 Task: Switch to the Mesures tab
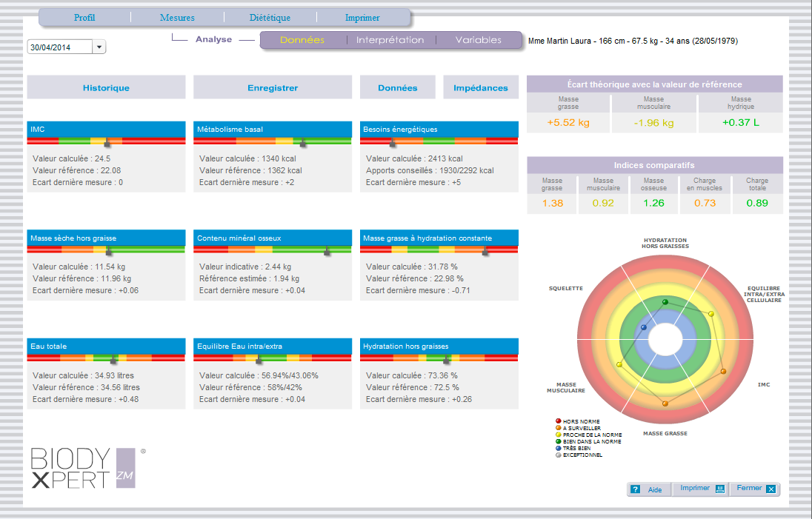[177, 18]
